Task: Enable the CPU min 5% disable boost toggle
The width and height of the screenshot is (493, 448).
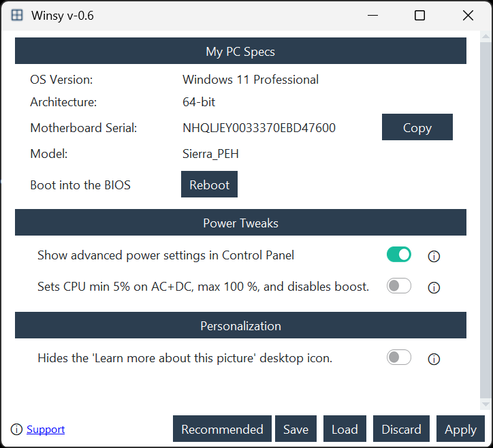Action: click(x=398, y=286)
